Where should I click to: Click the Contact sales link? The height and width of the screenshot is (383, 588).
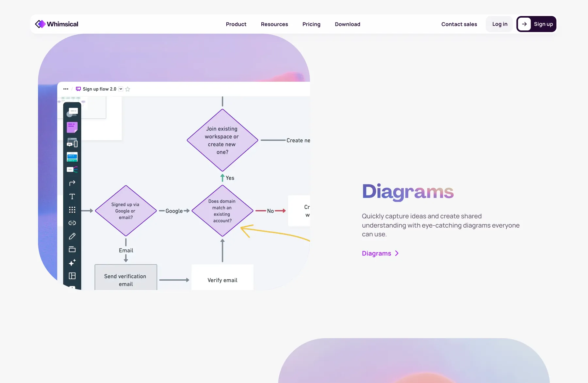pyautogui.click(x=459, y=24)
